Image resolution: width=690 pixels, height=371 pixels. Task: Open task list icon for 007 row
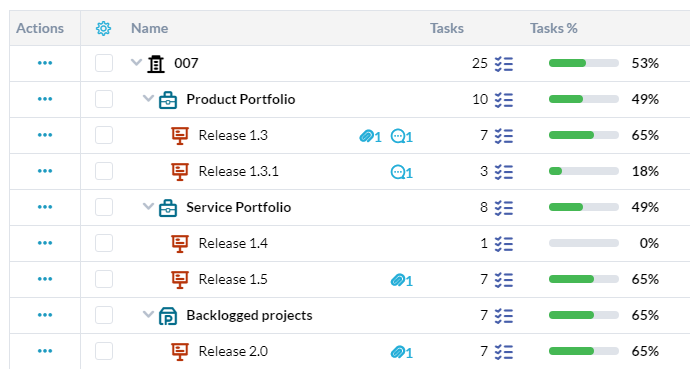503,64
